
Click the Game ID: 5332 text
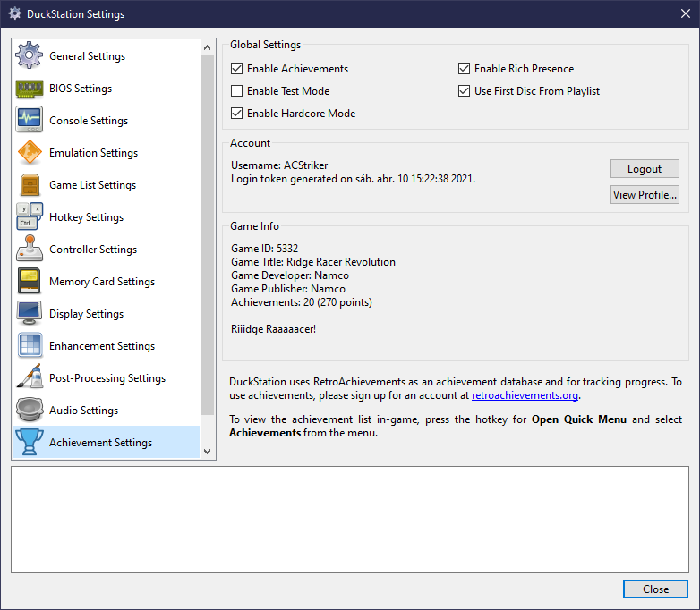pos(264,248)
